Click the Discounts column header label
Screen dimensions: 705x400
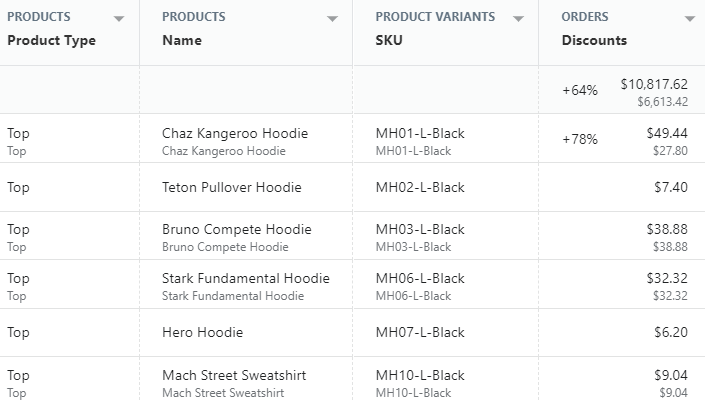coord(594,40)
